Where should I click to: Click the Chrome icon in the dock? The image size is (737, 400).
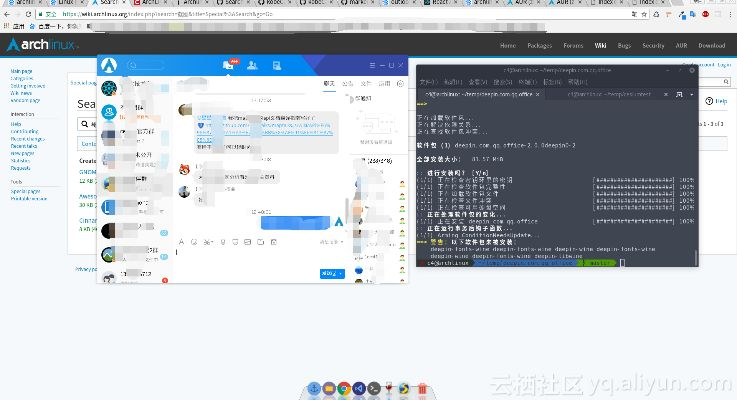coord(343,387)
